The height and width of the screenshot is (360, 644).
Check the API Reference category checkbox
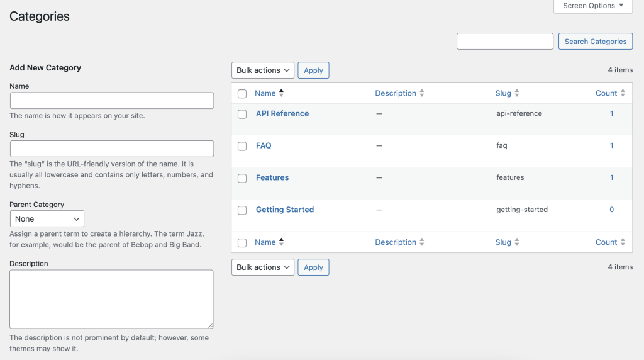(242, 115)
